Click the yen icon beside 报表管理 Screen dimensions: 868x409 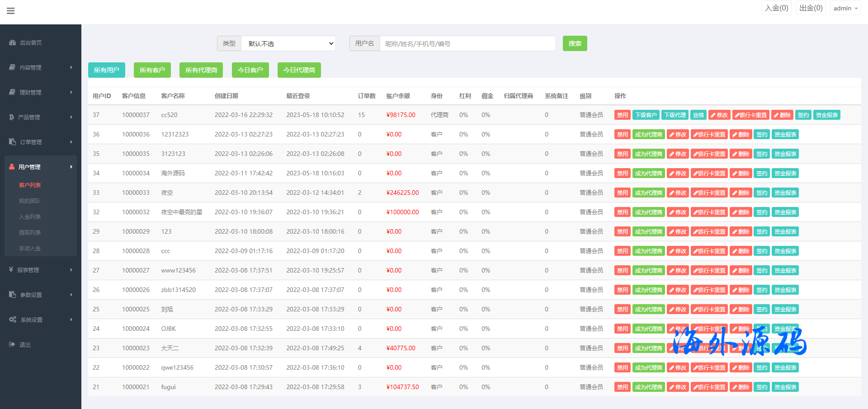point(11,270)
